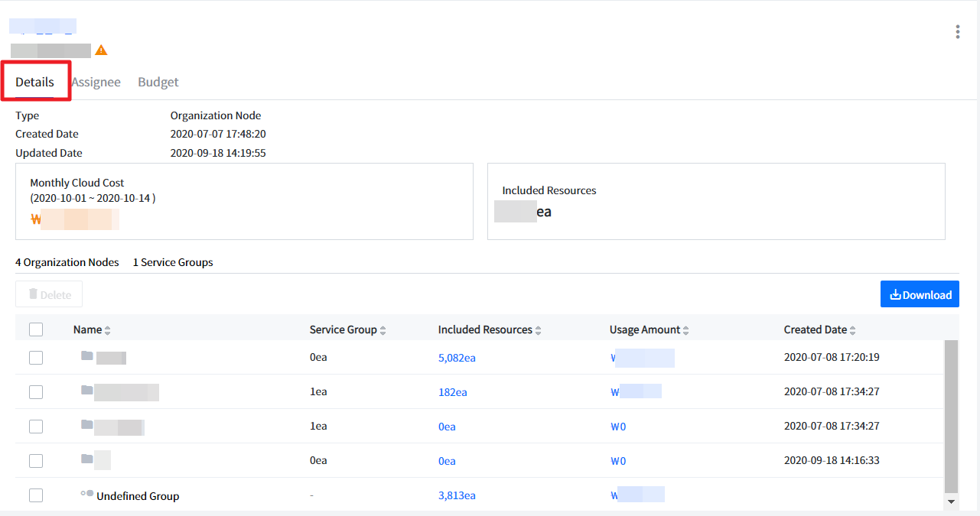This screenshot has width=980, height=516.
Task: Open the Budget tab
Action: [x=158, y=82]
